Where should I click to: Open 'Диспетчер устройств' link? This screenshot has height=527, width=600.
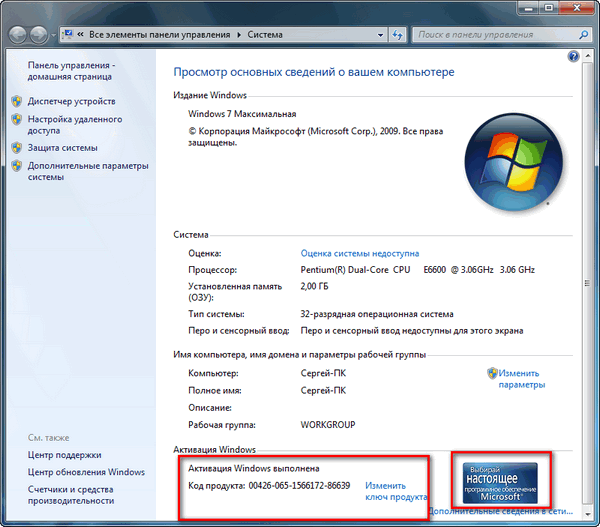pyautogui.click(x=71, y=101)
